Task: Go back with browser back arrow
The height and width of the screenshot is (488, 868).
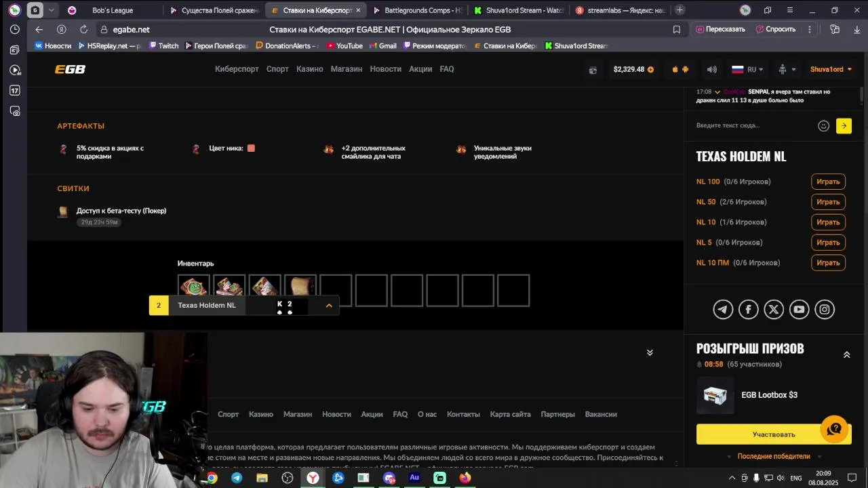Action: [x=39, y=29]
